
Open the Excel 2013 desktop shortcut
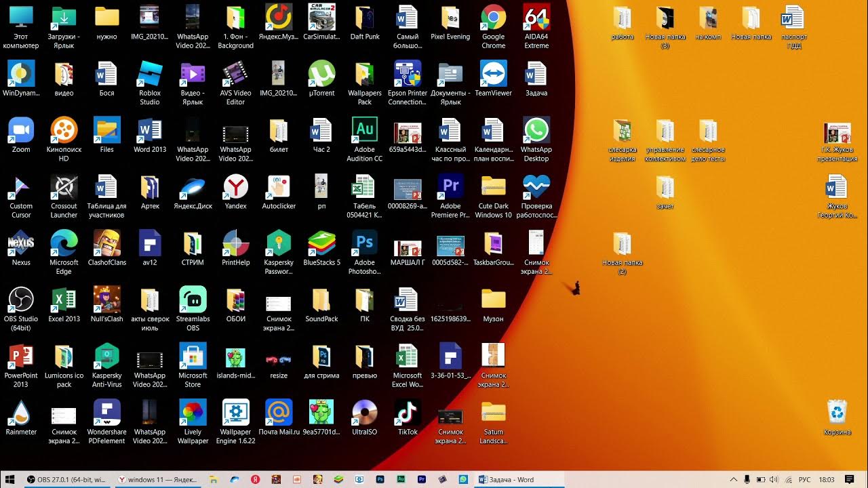[64, 304]
